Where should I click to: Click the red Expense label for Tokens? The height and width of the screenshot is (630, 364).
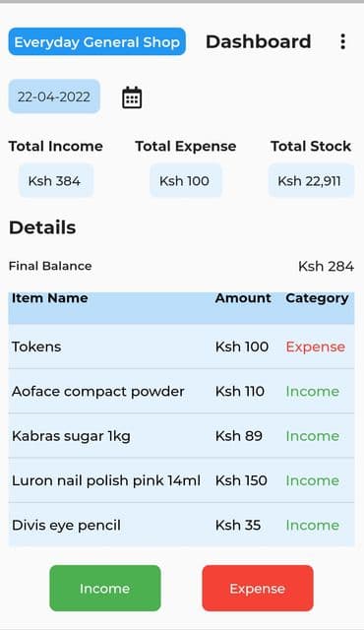click(316, 346)
